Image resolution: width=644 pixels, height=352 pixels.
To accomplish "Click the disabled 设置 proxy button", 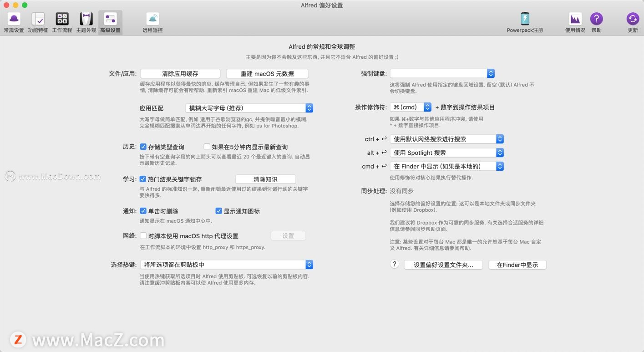I will pyautogui.click(x=288, y=236).
